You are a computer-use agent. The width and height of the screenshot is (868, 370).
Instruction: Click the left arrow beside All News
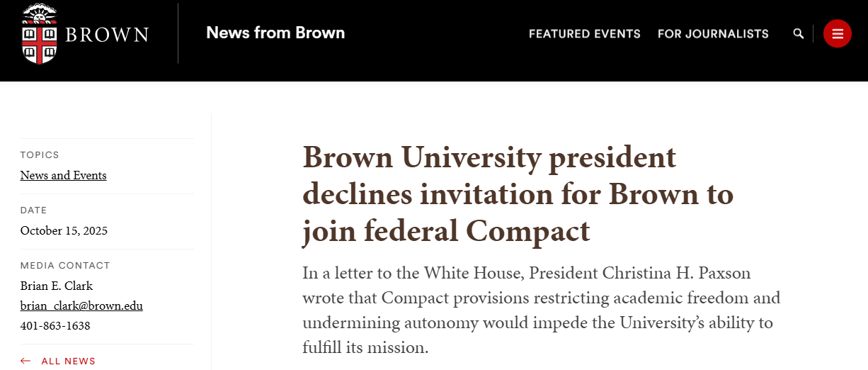point(25,361)
